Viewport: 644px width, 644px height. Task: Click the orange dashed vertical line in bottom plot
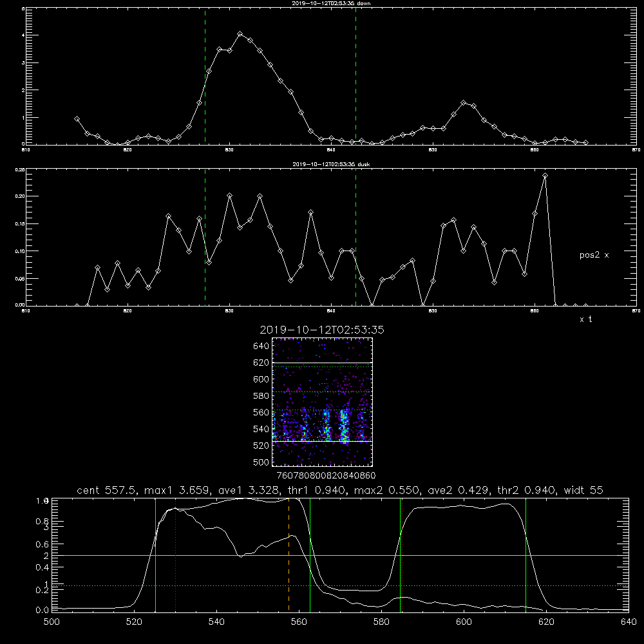click(289, 554)
